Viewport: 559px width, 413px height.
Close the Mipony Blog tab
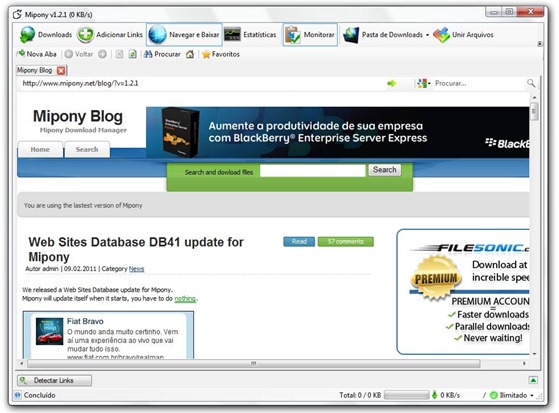click(61, 70)
